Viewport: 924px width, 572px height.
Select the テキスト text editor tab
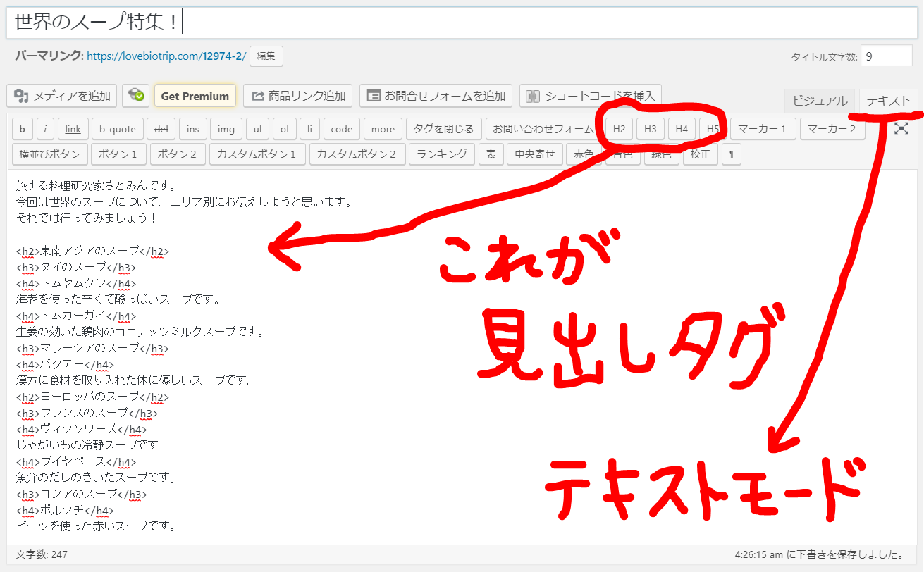coord(888,101)
